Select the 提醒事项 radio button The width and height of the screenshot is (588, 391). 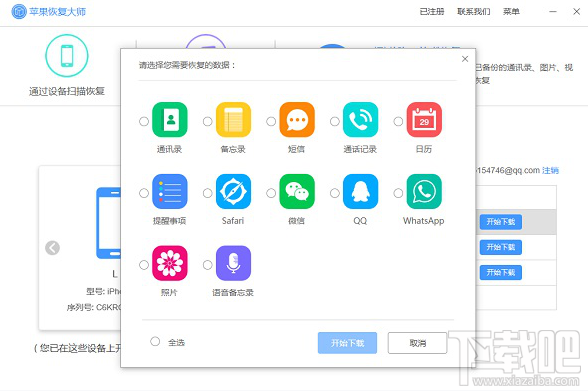[144, 193]
